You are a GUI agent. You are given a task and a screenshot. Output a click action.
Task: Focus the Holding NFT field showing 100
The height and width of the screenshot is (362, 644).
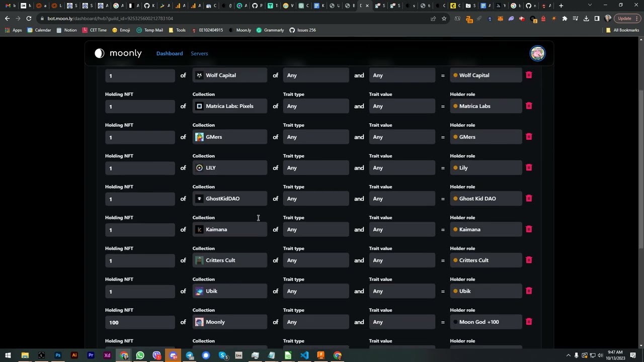140,322
